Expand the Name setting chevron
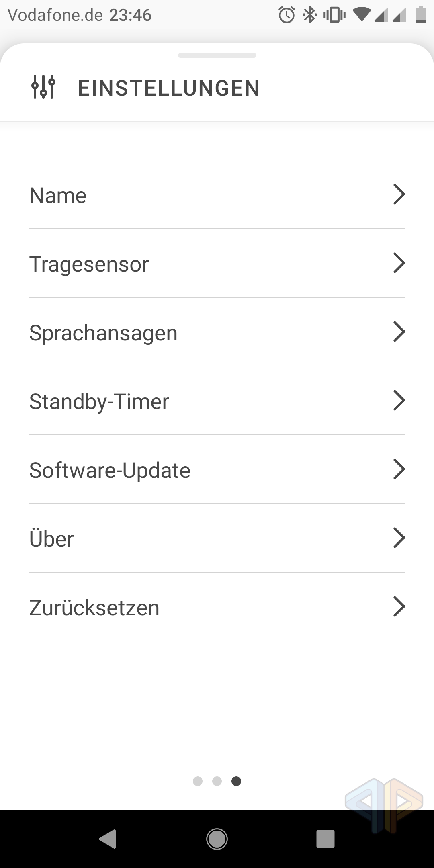434x868 pixels. click(399, 194)
